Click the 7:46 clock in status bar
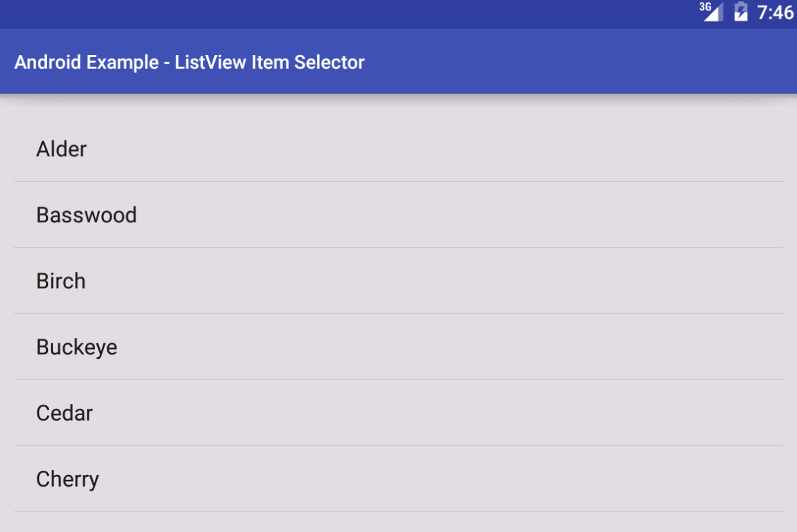 click(775, 12)
